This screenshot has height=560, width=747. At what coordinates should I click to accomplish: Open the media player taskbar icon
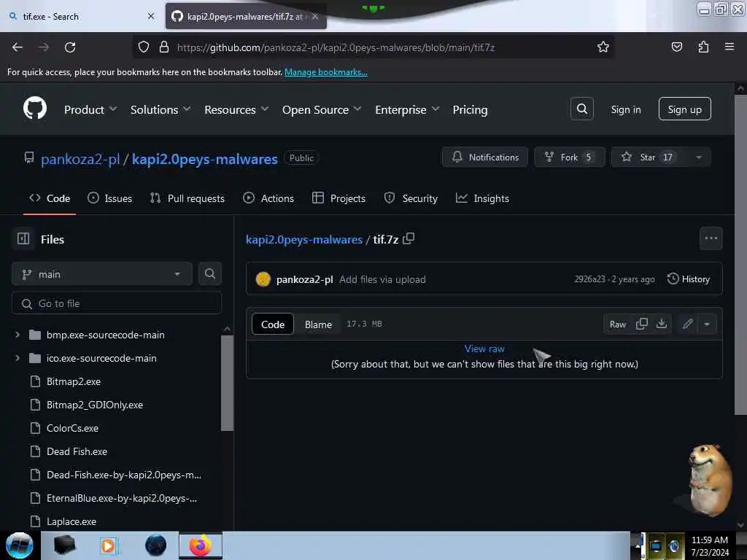(108, 545)
